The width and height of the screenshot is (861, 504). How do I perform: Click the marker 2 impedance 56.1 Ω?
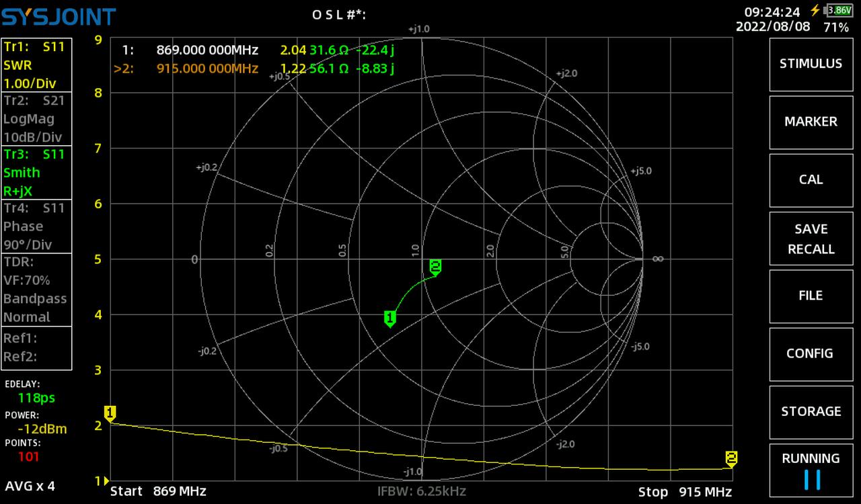[329, 68]
